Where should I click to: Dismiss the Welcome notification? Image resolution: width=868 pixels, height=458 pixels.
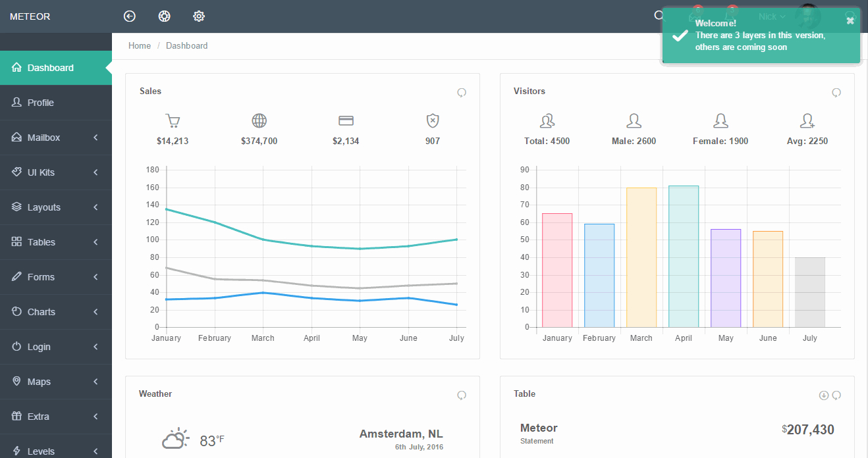850,20
